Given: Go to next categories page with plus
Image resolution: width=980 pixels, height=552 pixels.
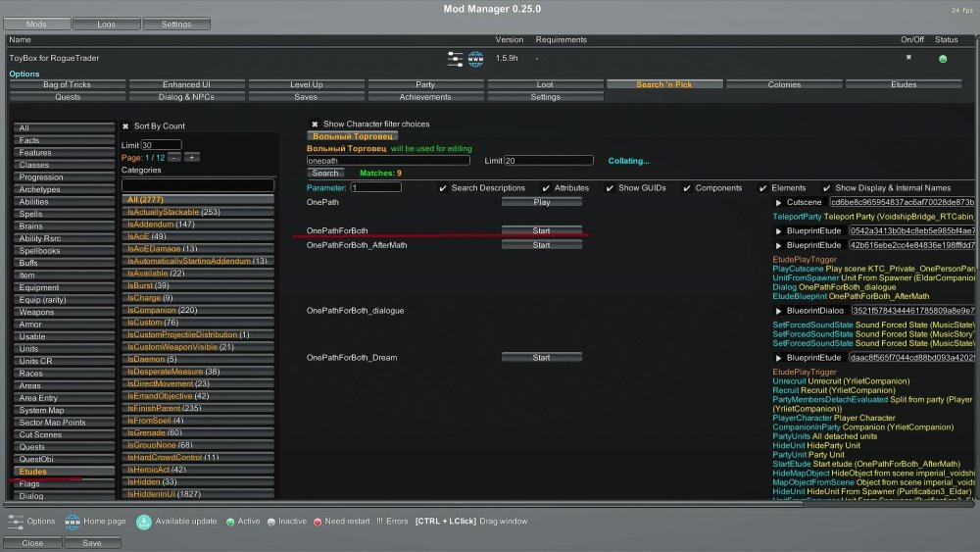Looking at the screenshot, I should click(191, 157).
